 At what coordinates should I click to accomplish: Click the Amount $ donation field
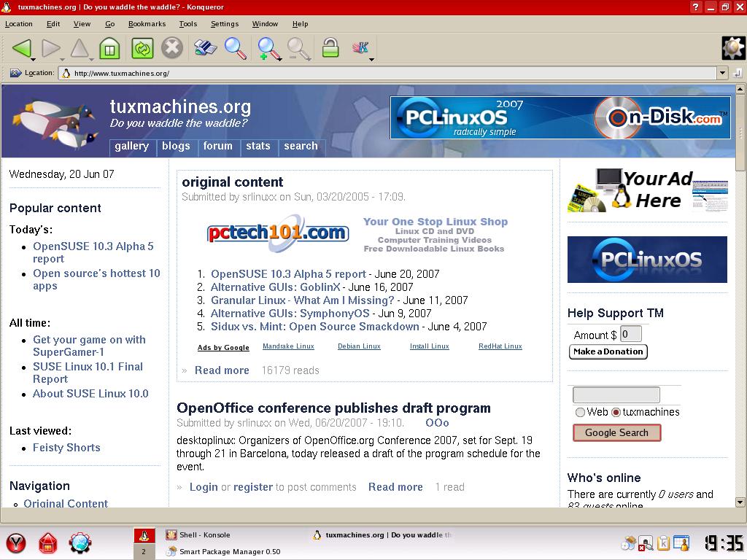point(630,334)
